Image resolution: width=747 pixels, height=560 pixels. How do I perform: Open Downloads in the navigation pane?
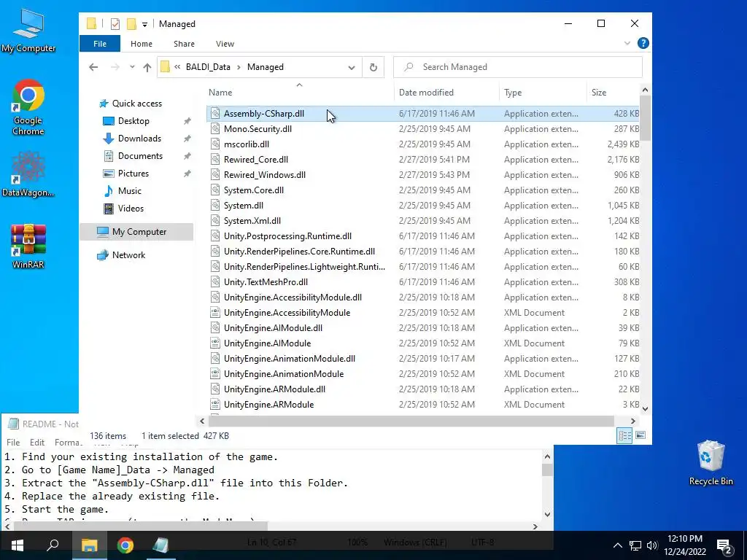139,139
